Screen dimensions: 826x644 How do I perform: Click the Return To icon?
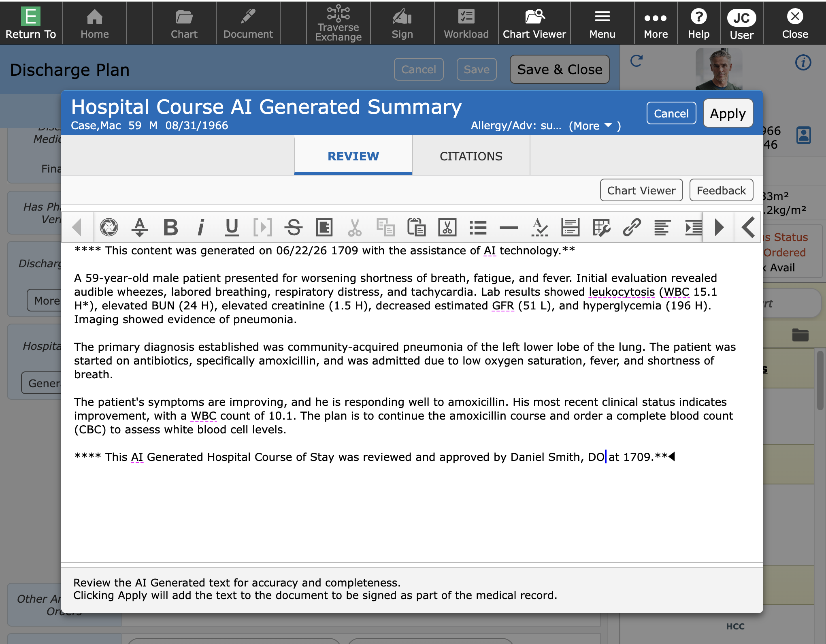(x=31, y=23)
